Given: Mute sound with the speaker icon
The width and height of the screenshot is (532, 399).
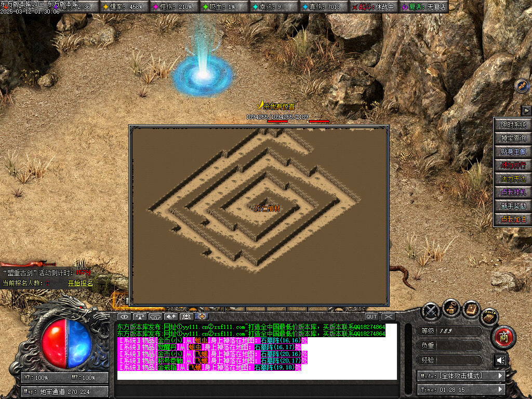Looking at the screenshot, I should tap(500, 361).
